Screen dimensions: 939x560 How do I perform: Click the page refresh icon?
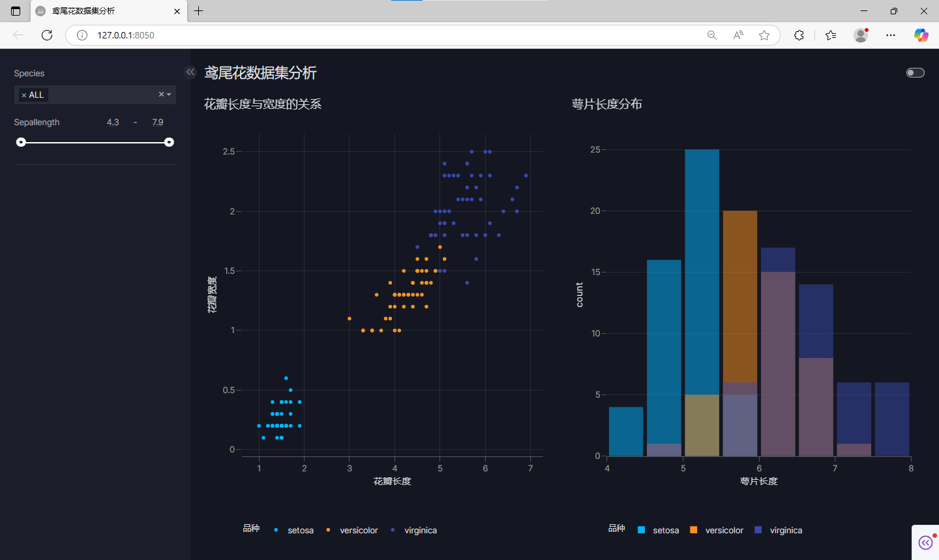46,35
